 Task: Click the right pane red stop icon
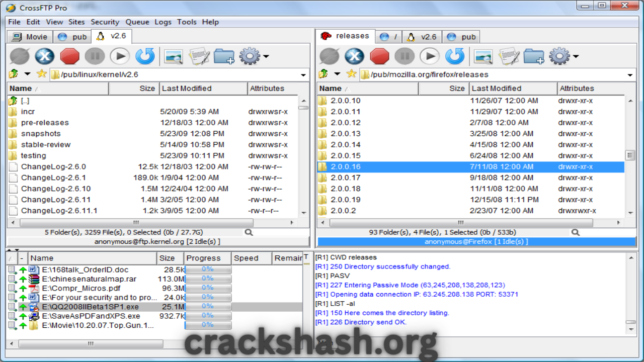(380, 56)
